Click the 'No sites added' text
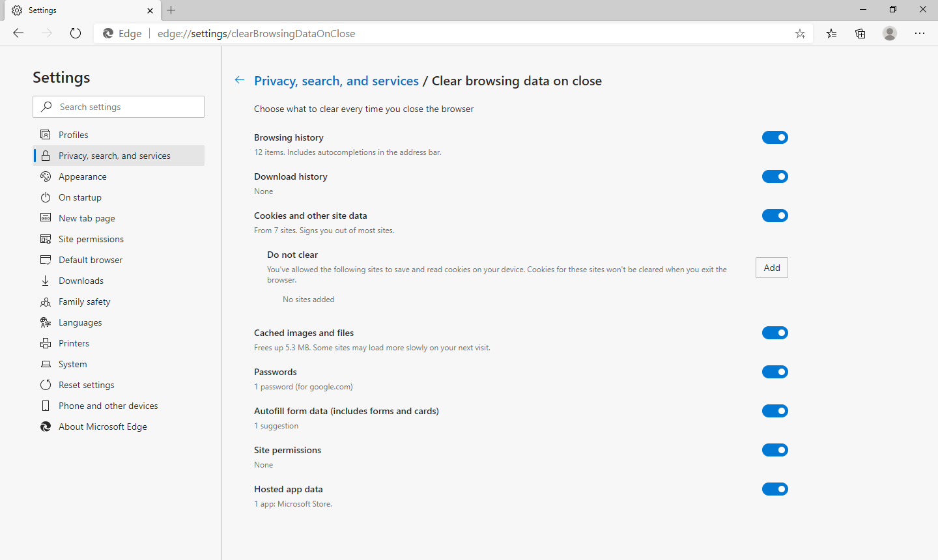Screen dimensions: 938x560 point(309,300)
